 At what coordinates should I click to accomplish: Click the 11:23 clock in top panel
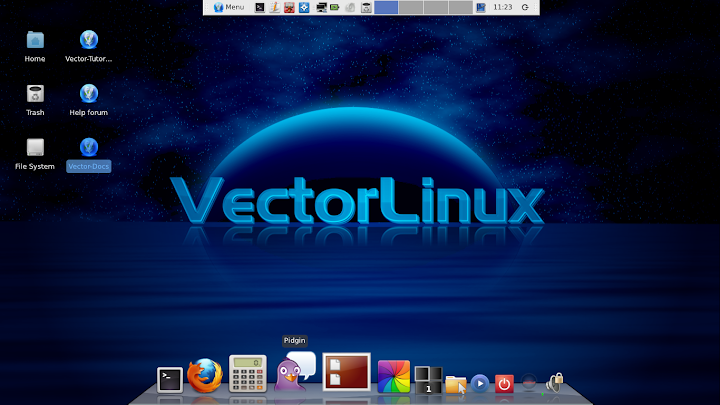(x=502, y=7)
